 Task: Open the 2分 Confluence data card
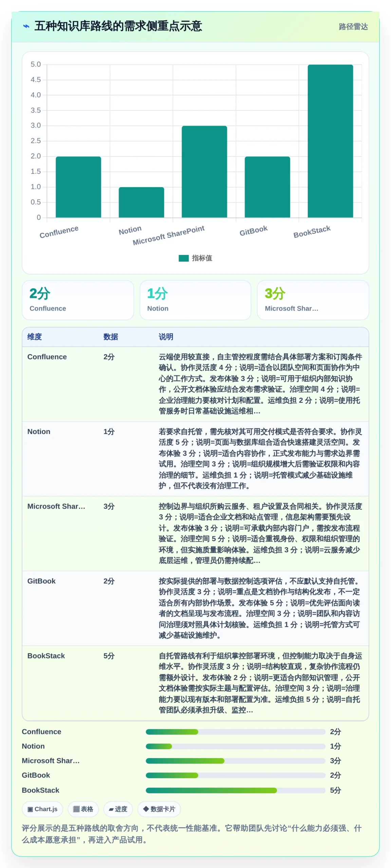coord(78,300)
